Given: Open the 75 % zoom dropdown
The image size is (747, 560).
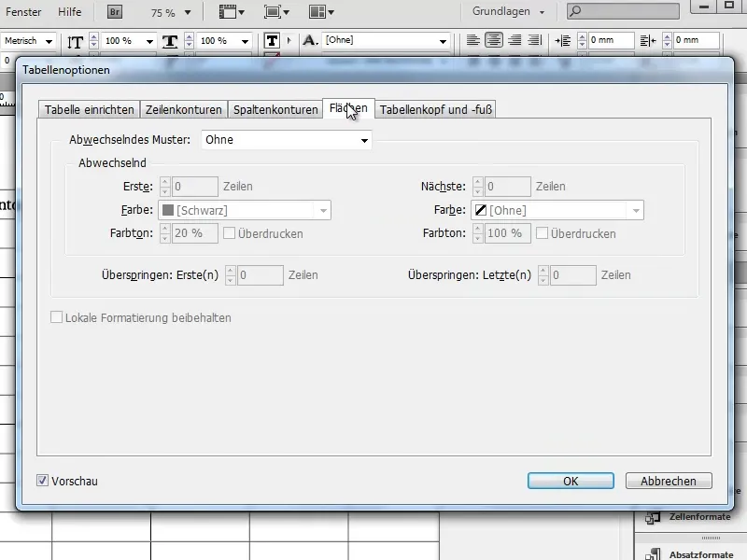Looking at the screenshot, I should click(x=188, y=13).
